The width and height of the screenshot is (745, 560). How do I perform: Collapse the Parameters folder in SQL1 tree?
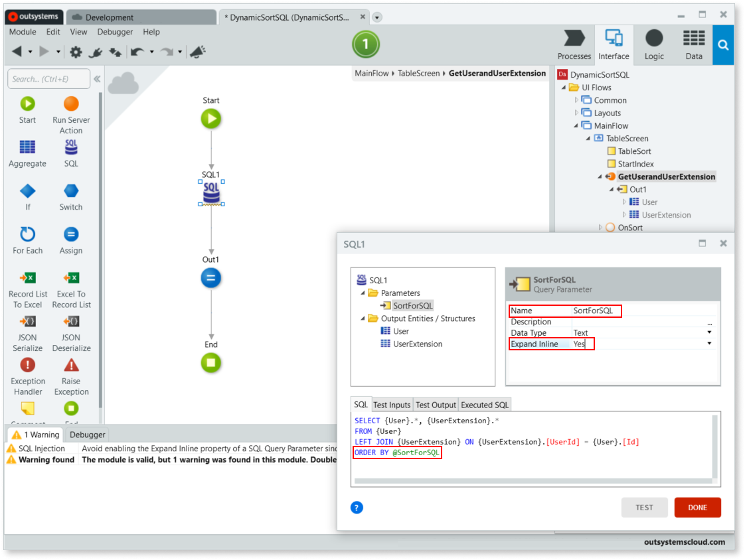click(x=363, y=293)
